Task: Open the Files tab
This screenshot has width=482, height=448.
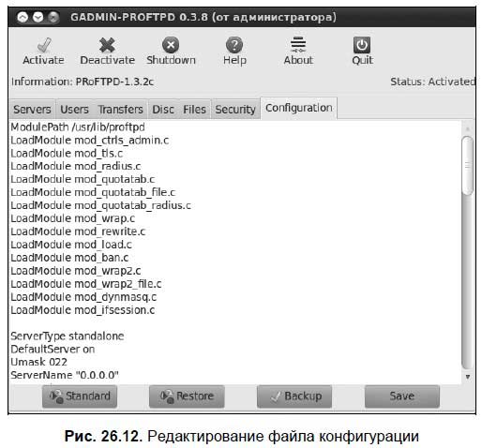Action: point(194,110)
